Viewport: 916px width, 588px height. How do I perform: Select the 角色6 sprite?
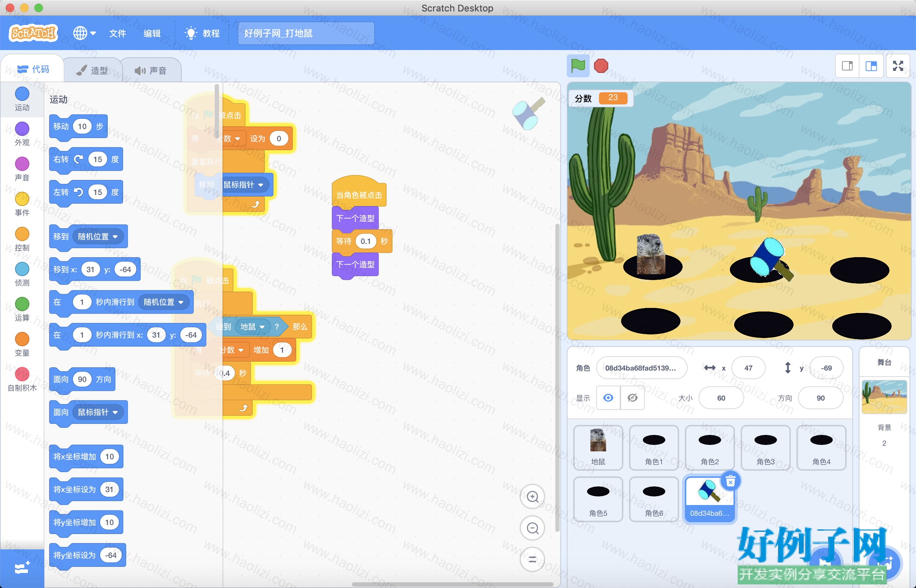pyautogui.click(x=654, y=499)
